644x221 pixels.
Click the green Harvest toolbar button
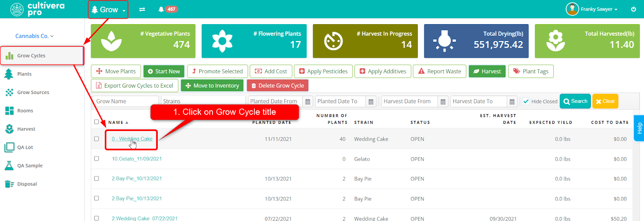click(487, 71)
